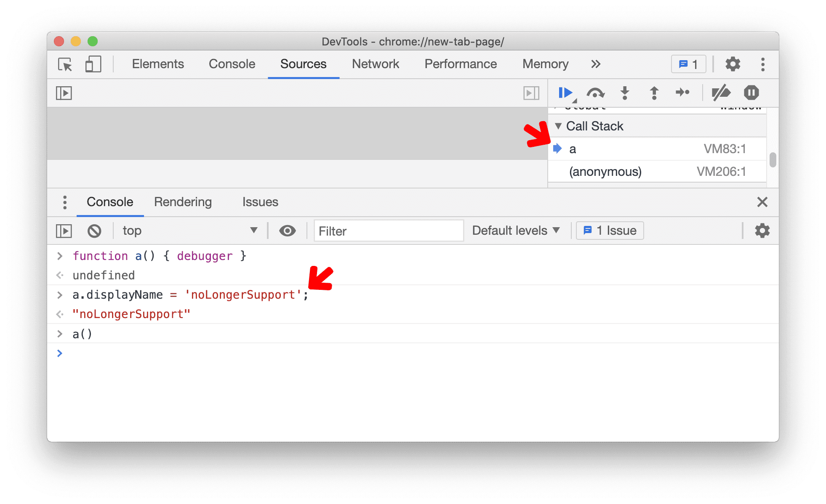Click the Console settings gear icon
This screenshot has height=504, width=826.
[762, 230]
